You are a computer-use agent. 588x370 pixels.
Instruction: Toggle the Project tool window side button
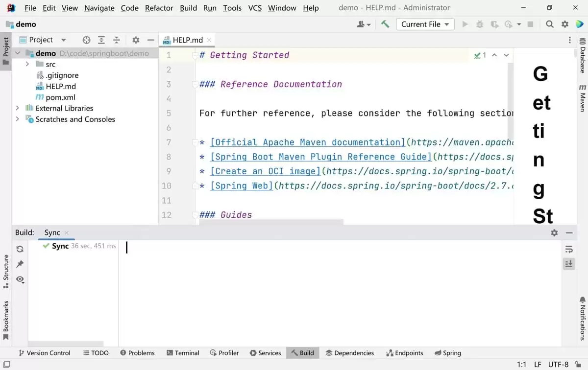coord(6,51)
